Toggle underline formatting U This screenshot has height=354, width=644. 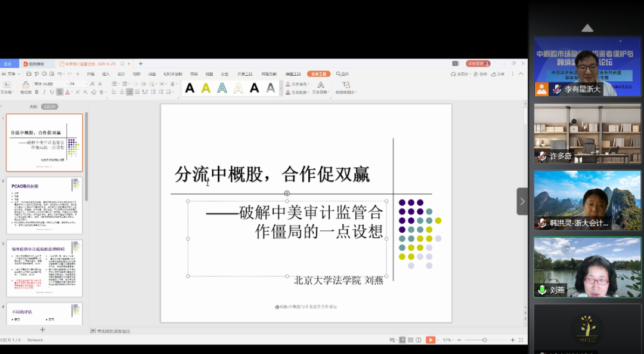[x=52, y=92]
